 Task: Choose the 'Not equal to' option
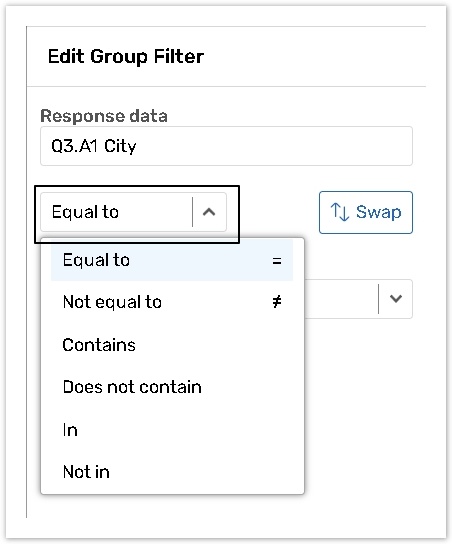click(x=172, y=302)
